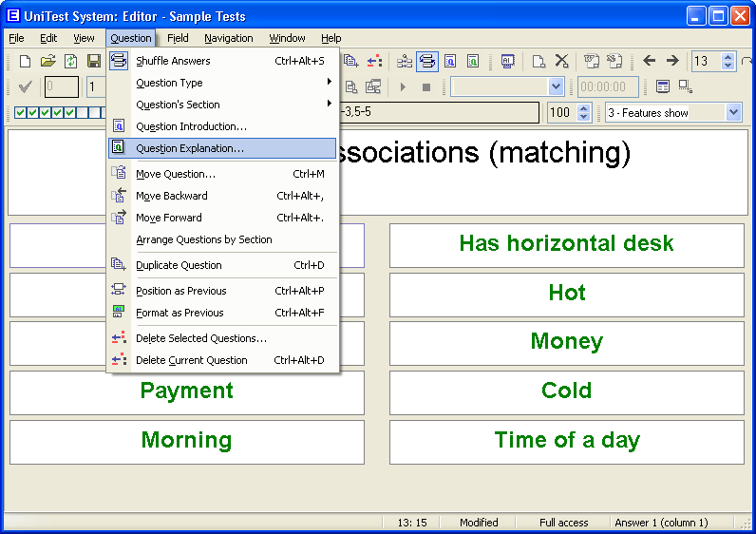Increase the question number 13 spinner

728,56
